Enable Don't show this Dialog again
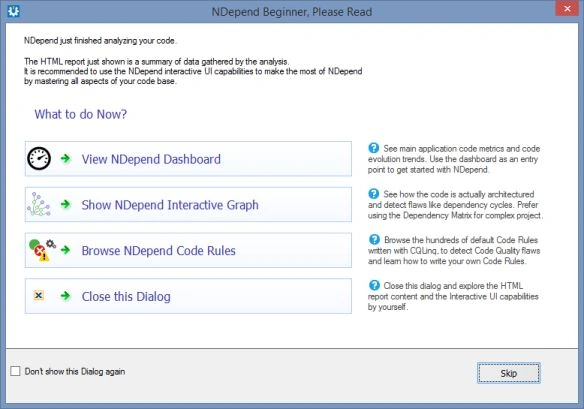The image size is (584, 409). tap(15, 371)
